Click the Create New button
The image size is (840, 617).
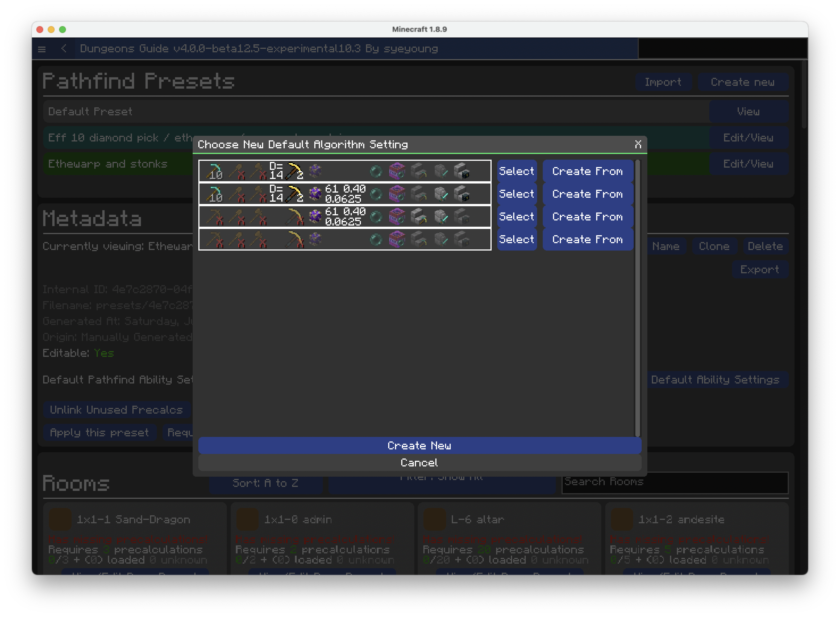[x=419, y=446]
